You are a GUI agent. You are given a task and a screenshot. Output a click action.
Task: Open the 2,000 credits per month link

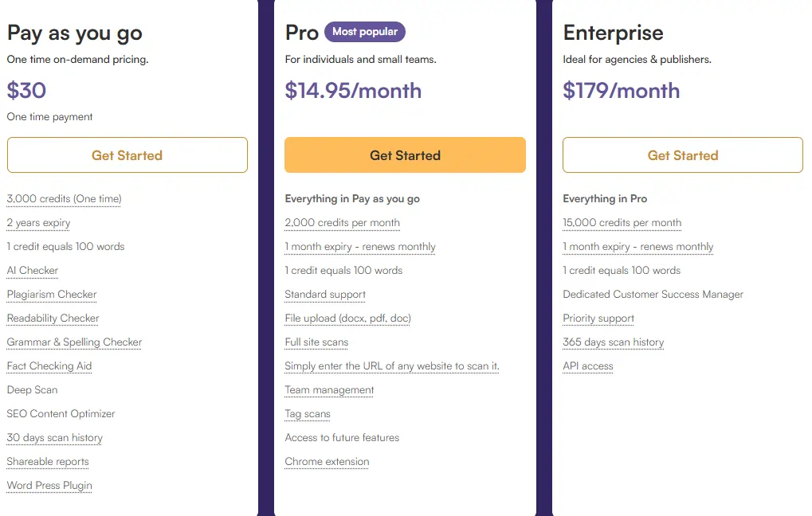point(342,223)
